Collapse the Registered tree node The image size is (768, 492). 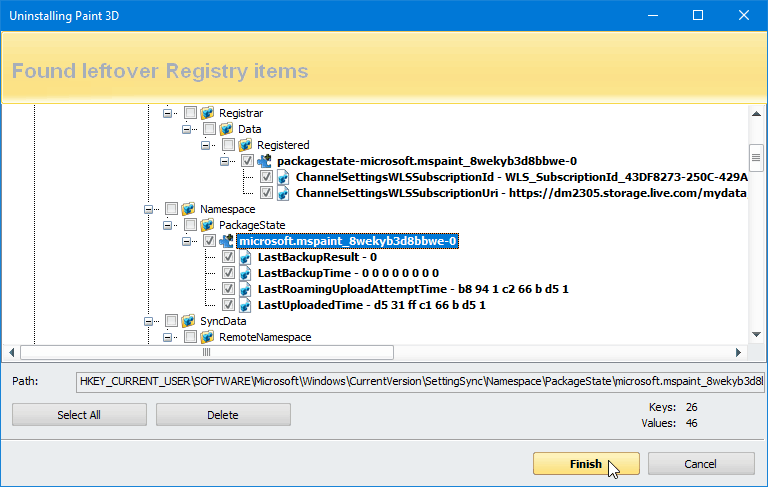coord(205,146)
